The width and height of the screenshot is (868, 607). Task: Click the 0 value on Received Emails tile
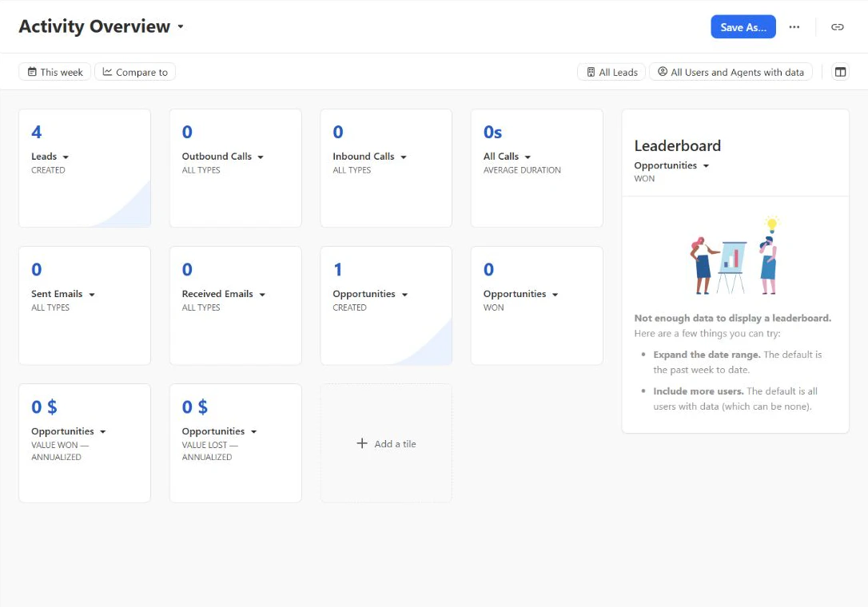tap(187, 269)
